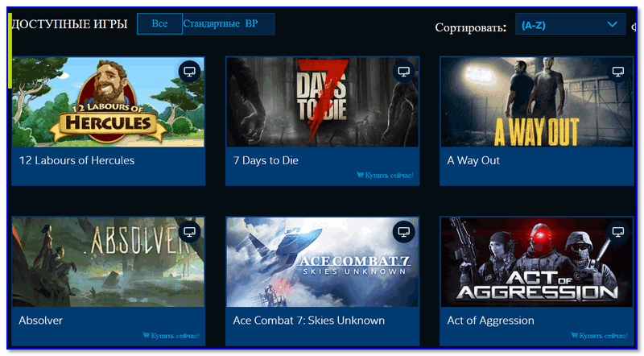The image size is (644, 356).
Task: Open the Absolver cover image
Action: [108, 263]
